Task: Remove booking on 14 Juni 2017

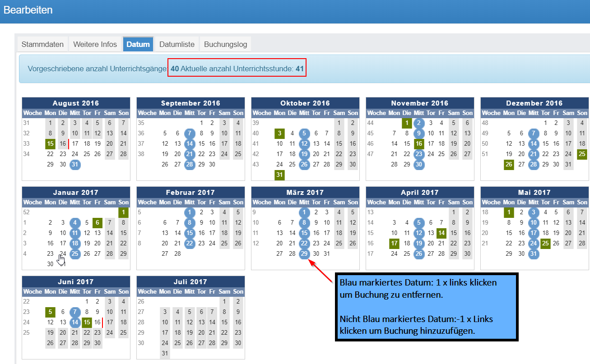Action: point(75,323)
